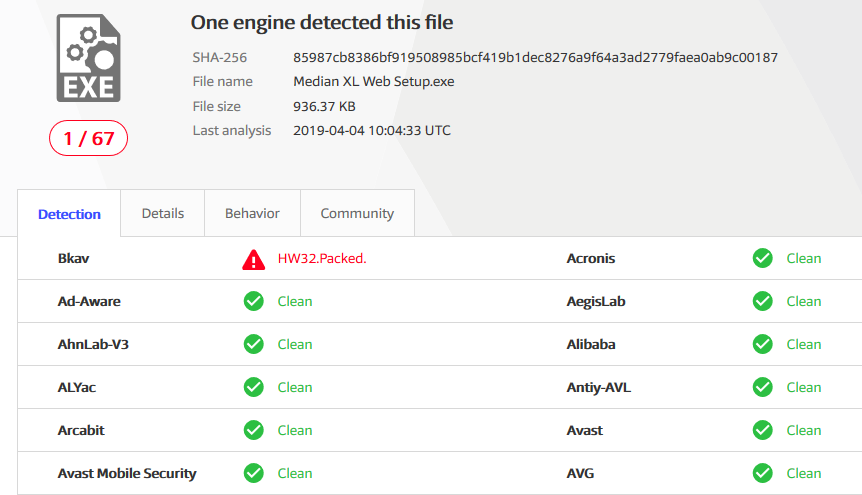Click green check icon for Alibaba

point(762,344)
